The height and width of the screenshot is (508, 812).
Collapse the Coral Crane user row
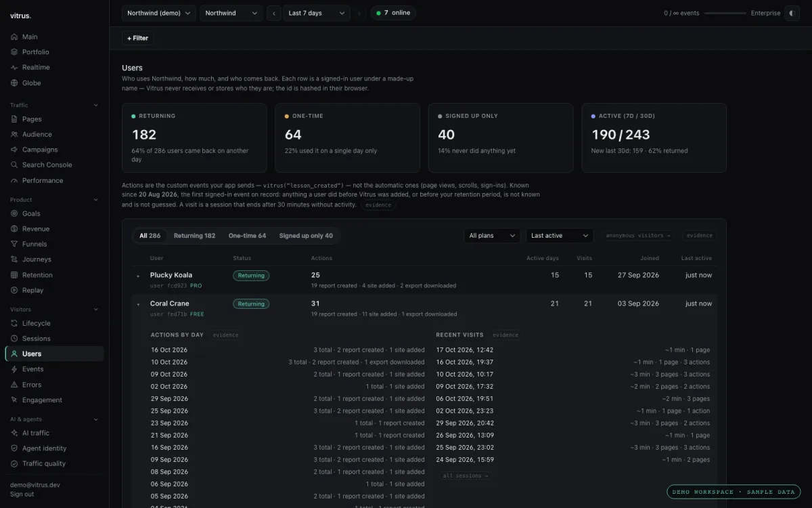click(x=138, y=304)
